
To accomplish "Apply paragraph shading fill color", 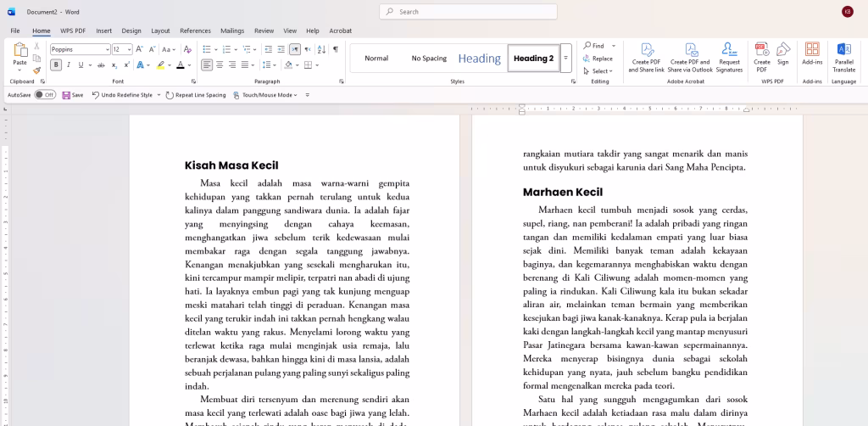I will [288, 65].
